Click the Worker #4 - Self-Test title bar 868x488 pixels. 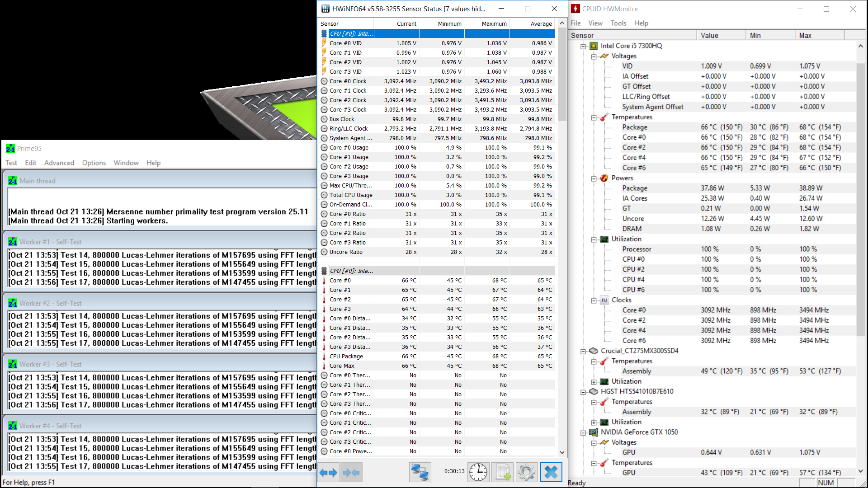pos(160,426)
